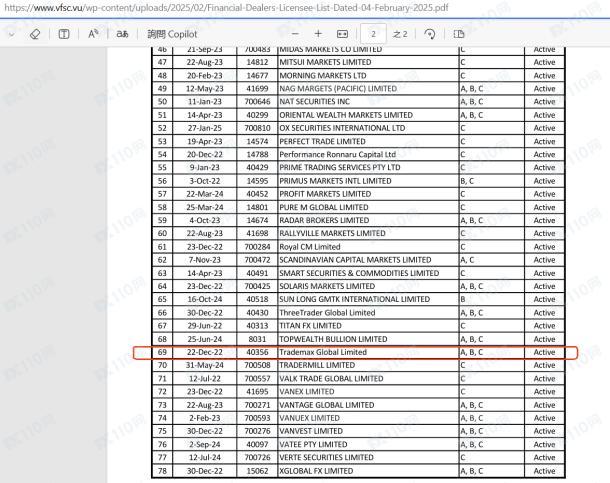Viewport: 610px width, 483px height.
Task: Click 'VANUEX LIMITED' cell
Action: 368,418
